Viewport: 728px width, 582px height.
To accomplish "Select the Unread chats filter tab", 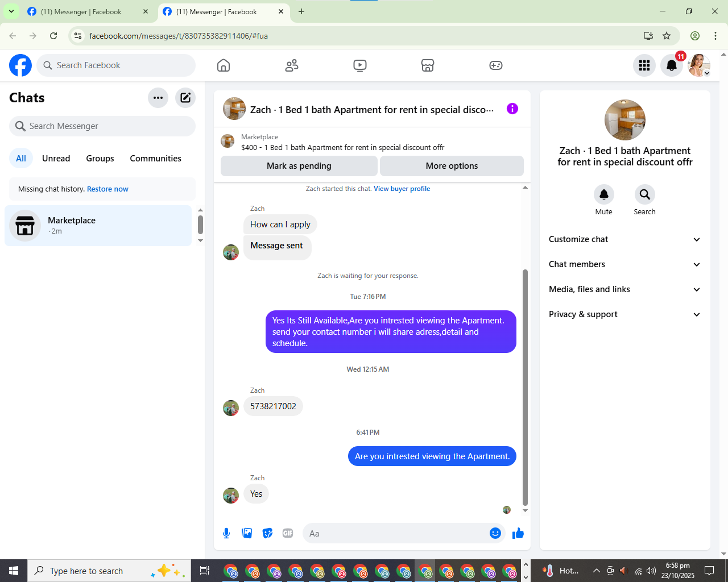I will point(56,159).
